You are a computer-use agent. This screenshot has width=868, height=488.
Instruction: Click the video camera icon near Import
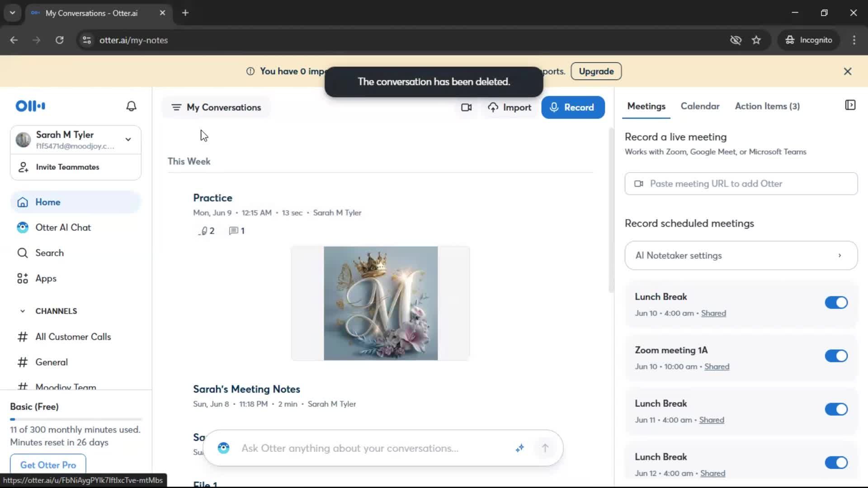466,108
